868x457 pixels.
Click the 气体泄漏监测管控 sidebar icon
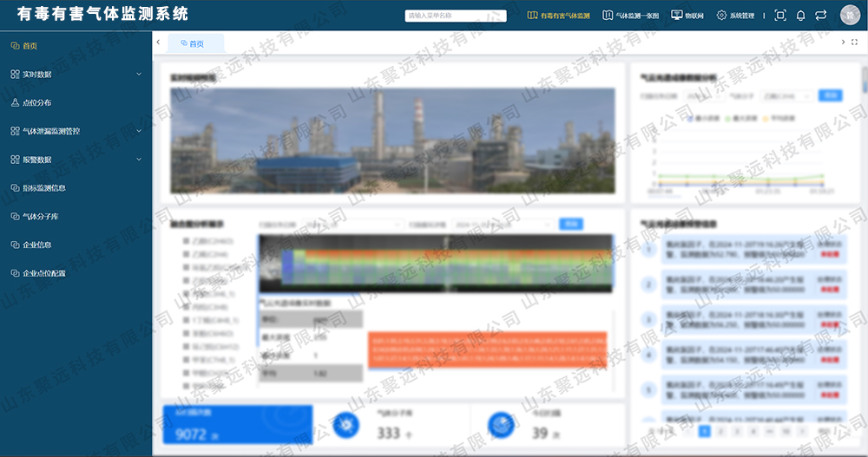15,131
